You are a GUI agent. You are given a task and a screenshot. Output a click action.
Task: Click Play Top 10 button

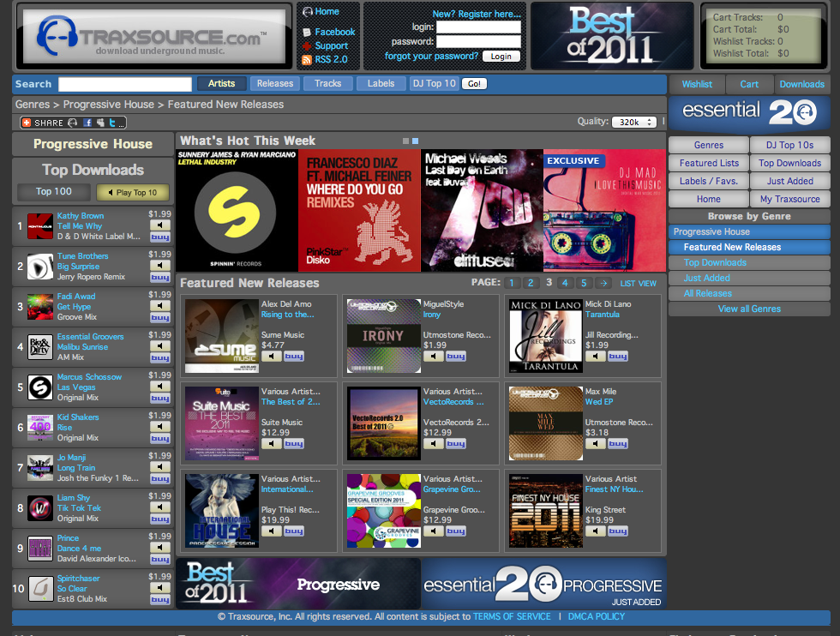[x=132, y=192]
